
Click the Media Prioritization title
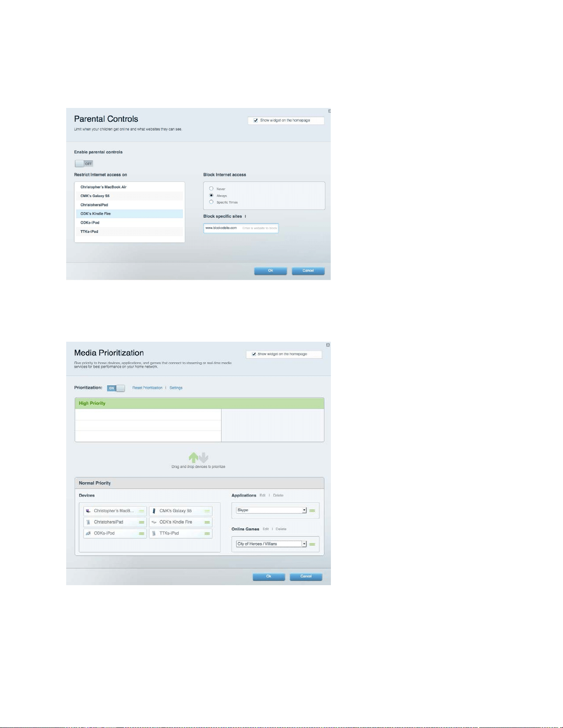pyautogui.click(x=109, y=353)
